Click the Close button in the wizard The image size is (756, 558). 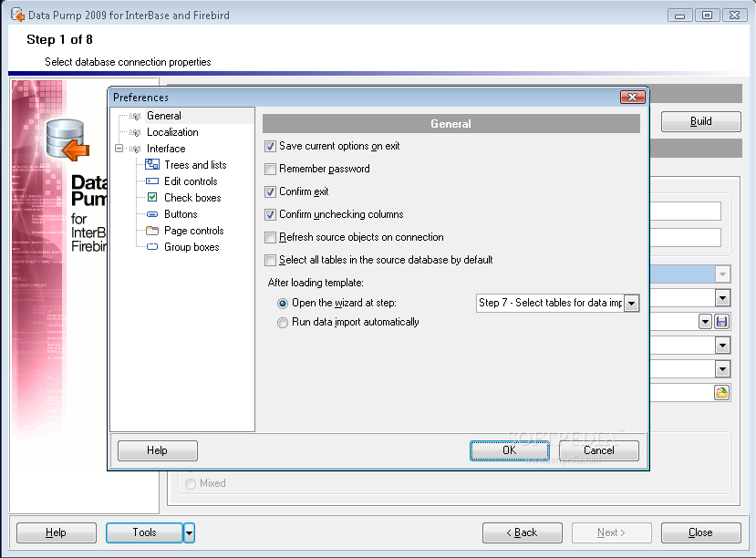pos(700,533)
